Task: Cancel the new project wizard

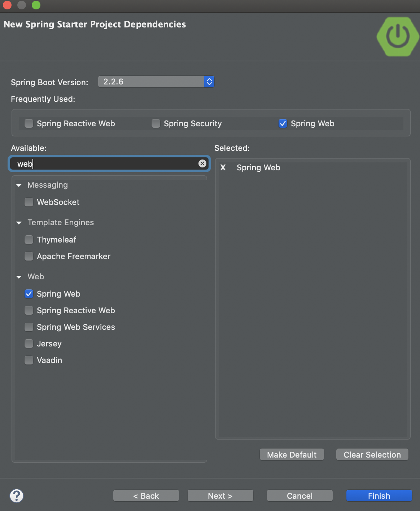Action: pos(300,496)
